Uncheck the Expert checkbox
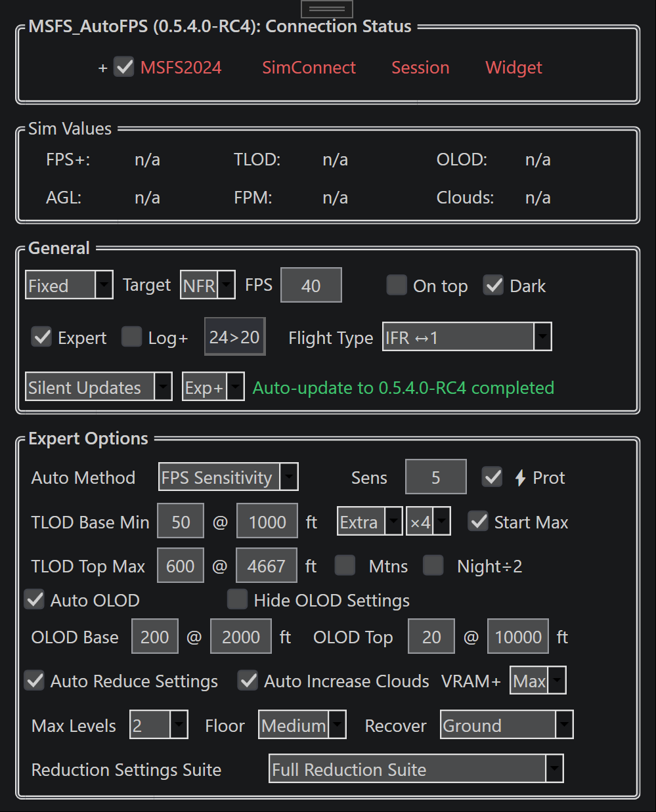 42,337
